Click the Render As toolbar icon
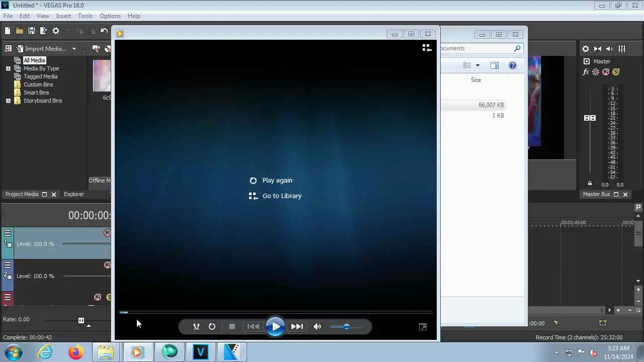The width and height of the screenshot is (644, 362). (43, 31)
